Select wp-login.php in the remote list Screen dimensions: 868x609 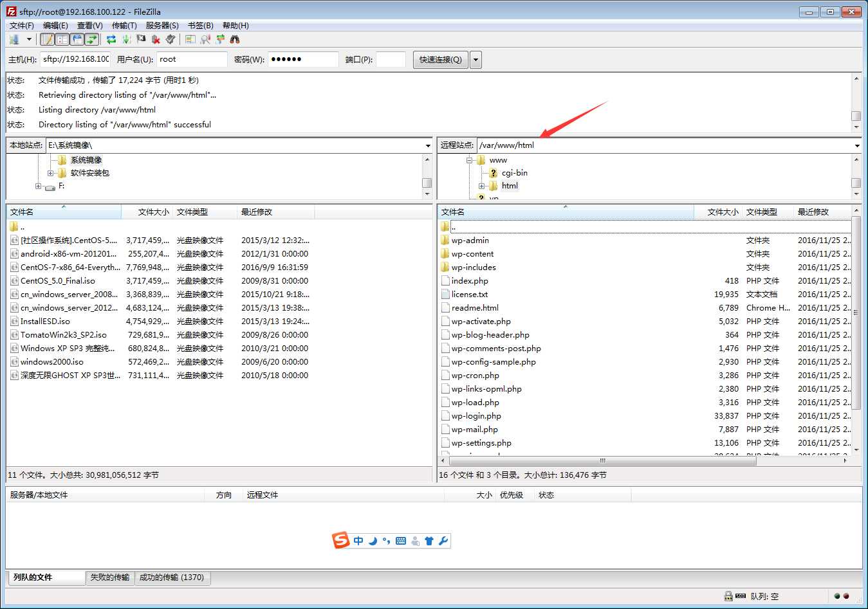tap(476, 416)
